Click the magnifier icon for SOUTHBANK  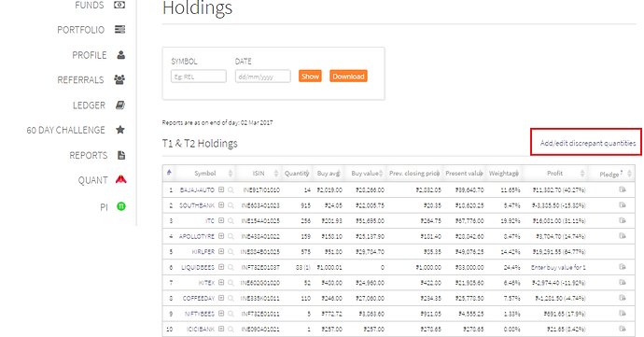(x=231, y=205)
